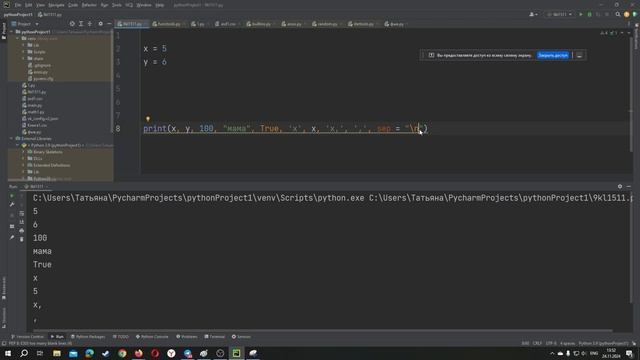The image size is (640, 360).
Task: Click the green Run button in top toolbar
Action: [x=581, y=14]
